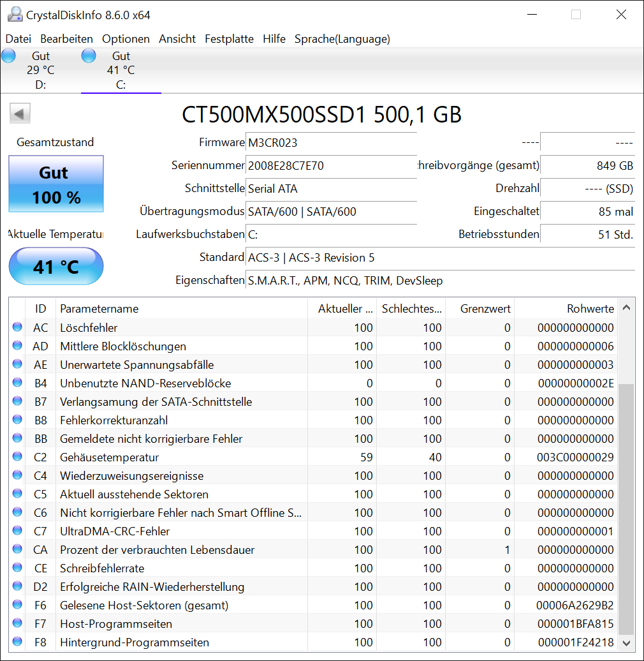Click the 41 °C temperature indicator
This screenshot has width=644, height=661.
tap(55, 266)
